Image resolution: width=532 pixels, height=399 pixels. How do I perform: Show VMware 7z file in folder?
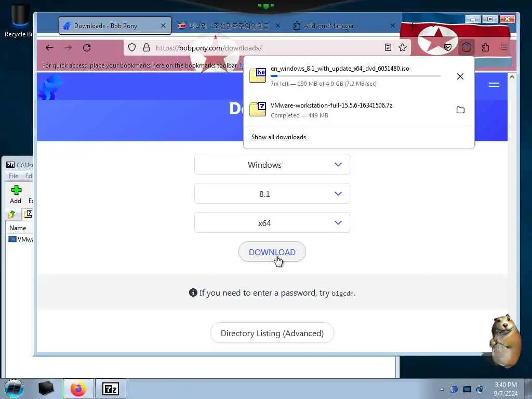(x=460, y=110)
